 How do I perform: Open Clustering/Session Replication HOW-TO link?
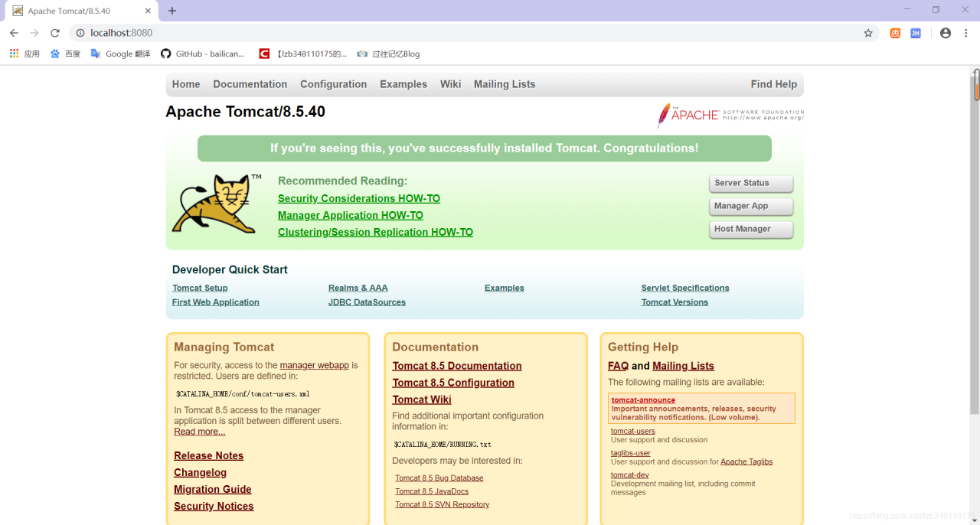click(x=375, y=232)
